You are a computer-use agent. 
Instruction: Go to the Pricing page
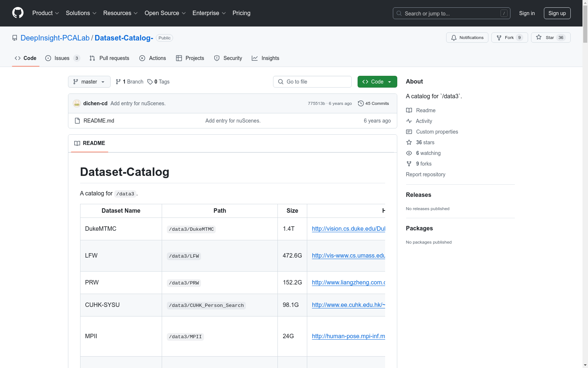[241, 13]
